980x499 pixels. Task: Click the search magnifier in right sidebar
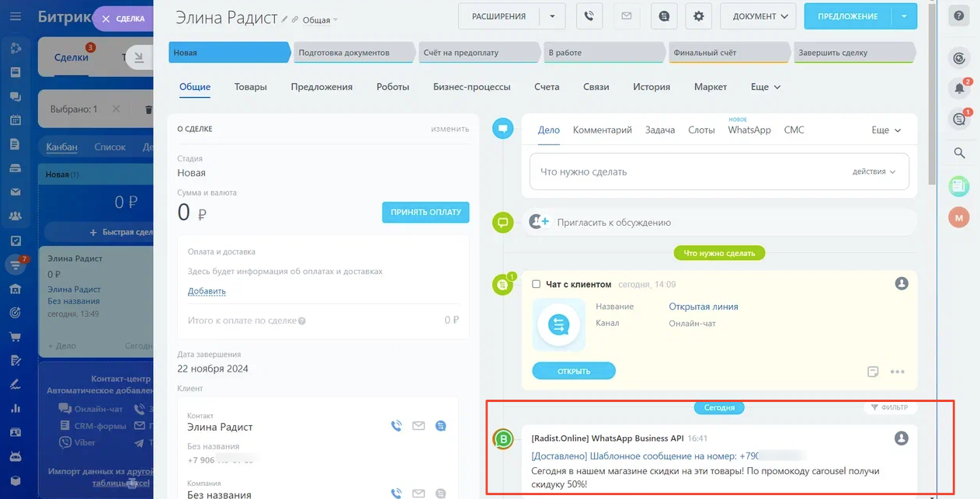tap(959, 153)
